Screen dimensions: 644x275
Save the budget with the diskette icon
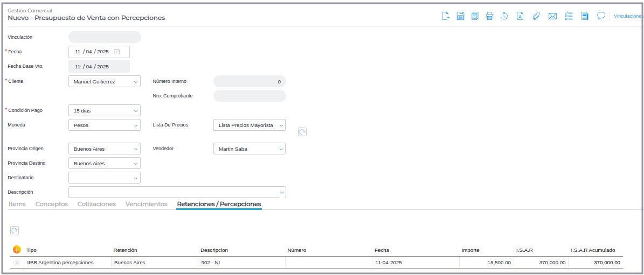tap(460, 16)
